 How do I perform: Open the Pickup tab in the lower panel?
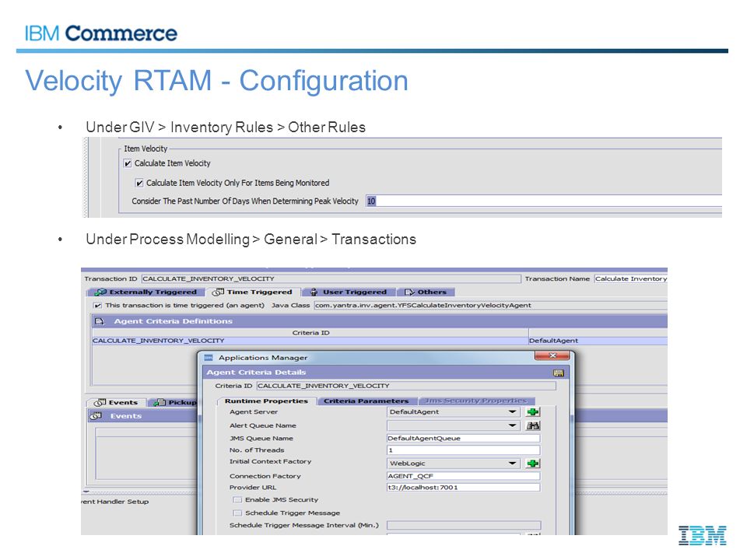(x=174, y=402)
